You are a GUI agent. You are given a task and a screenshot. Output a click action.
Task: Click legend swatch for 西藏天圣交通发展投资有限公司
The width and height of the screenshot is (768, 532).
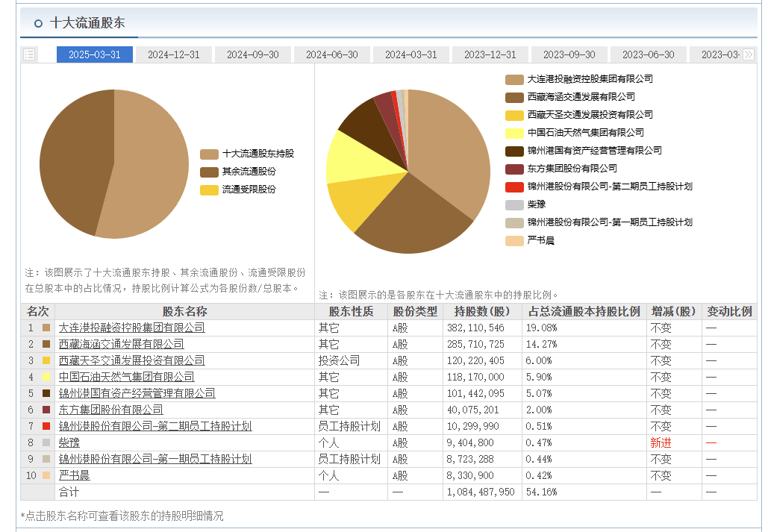514,115
